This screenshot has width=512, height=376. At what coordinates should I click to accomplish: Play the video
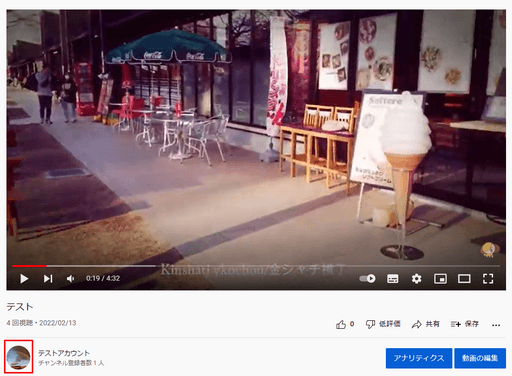[x=24, y=279]
